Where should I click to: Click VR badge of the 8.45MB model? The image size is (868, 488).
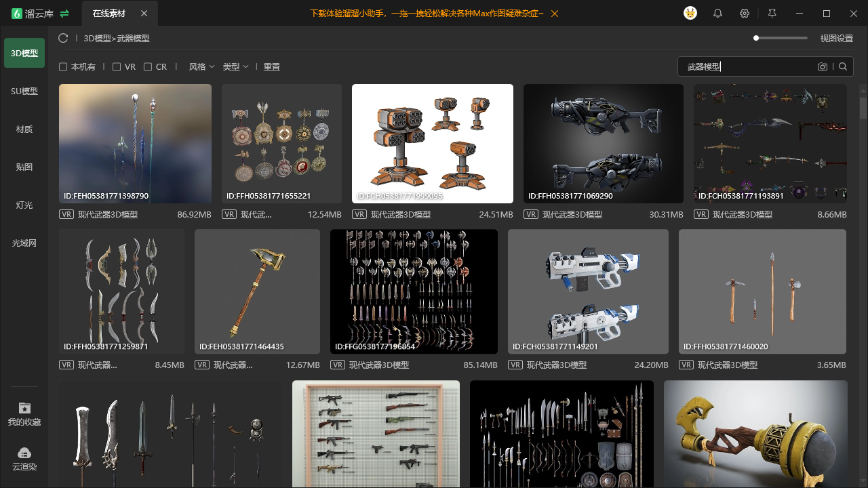tap(66, 365)
